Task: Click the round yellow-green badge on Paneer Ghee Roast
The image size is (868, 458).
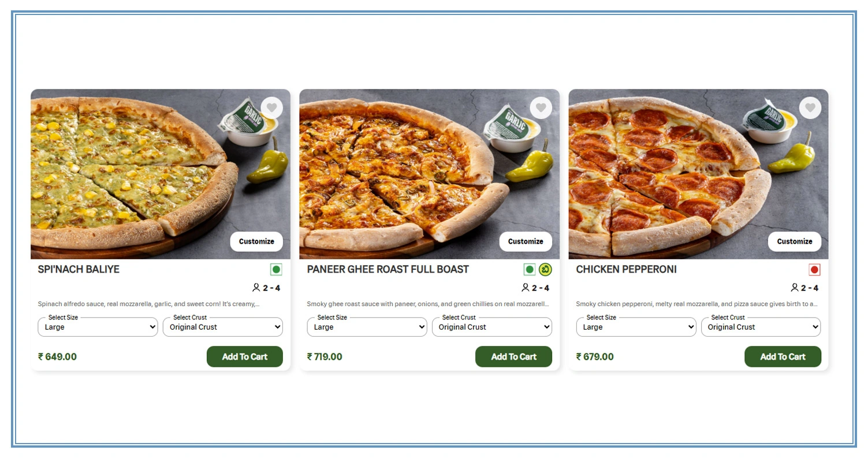Action: coord(545,270)
